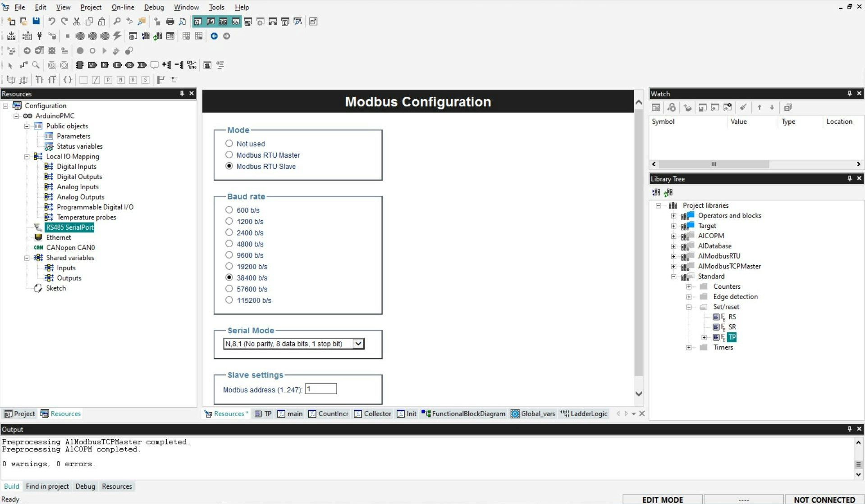Click the plug Connect icon
The image size is (865, 504).
coord(40,36)
